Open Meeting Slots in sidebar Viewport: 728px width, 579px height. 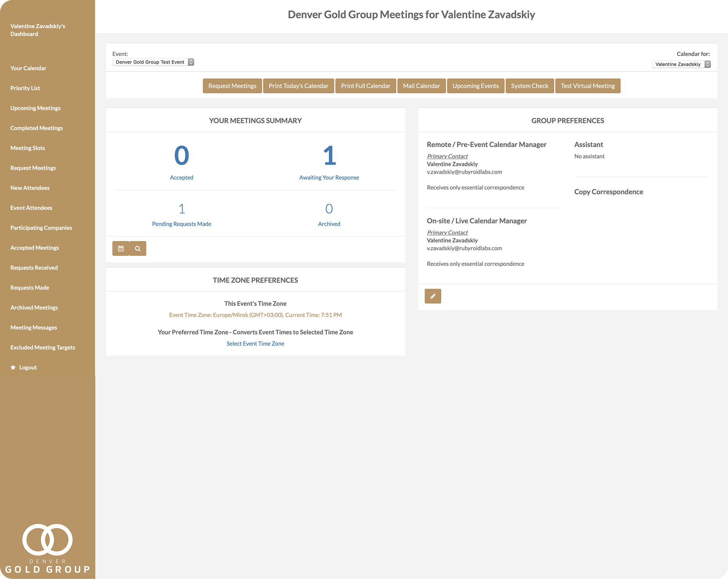coord(27,148)
